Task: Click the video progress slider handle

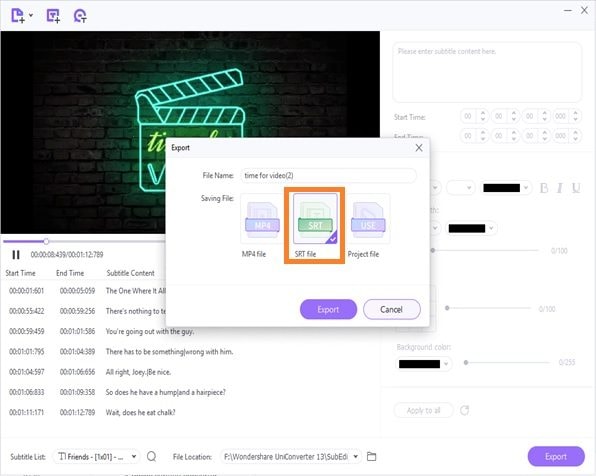Action: (x=46, y=241)
